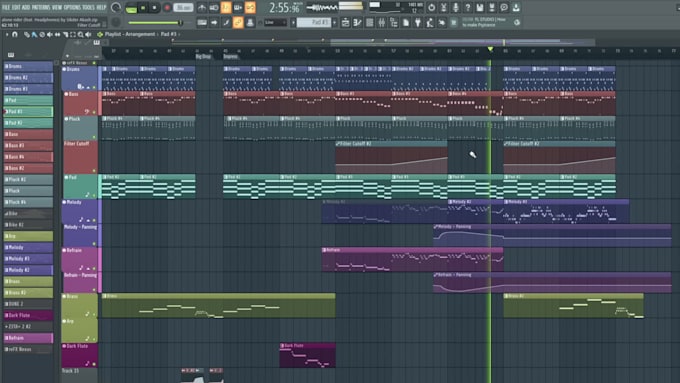Adjust the main volume slider
Viewport: 680px width, 383px height.
tap(155, 23)
